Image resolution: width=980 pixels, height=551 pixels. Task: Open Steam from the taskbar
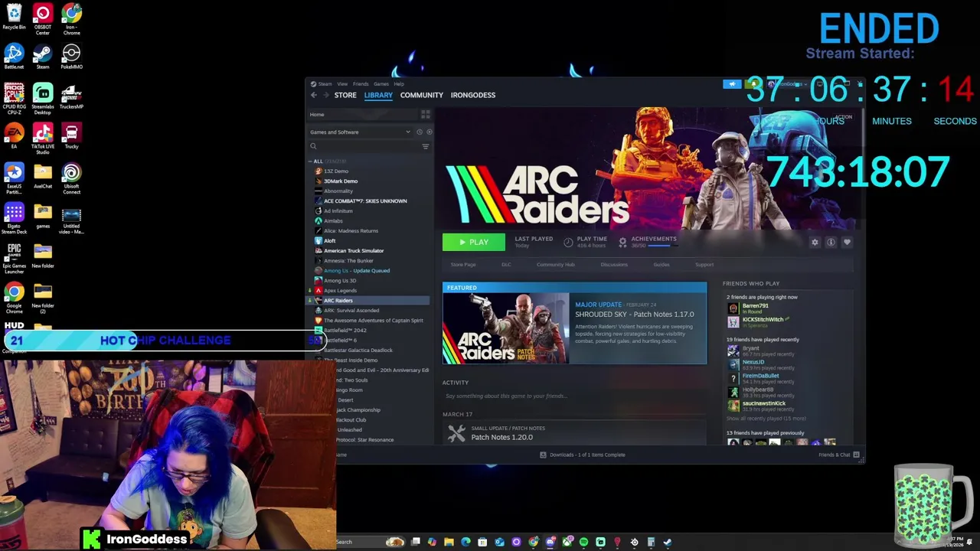click(x=668, y=542)
